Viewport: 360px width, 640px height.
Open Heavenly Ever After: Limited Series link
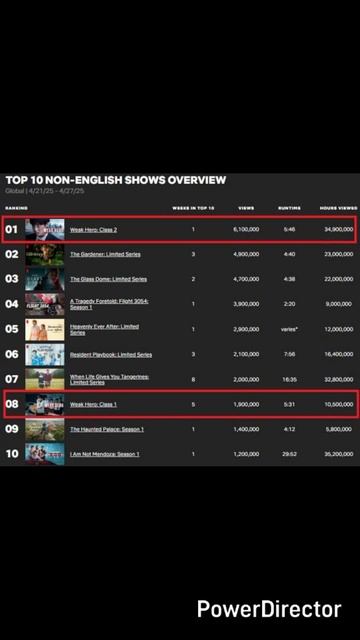[x=104, y=329]
